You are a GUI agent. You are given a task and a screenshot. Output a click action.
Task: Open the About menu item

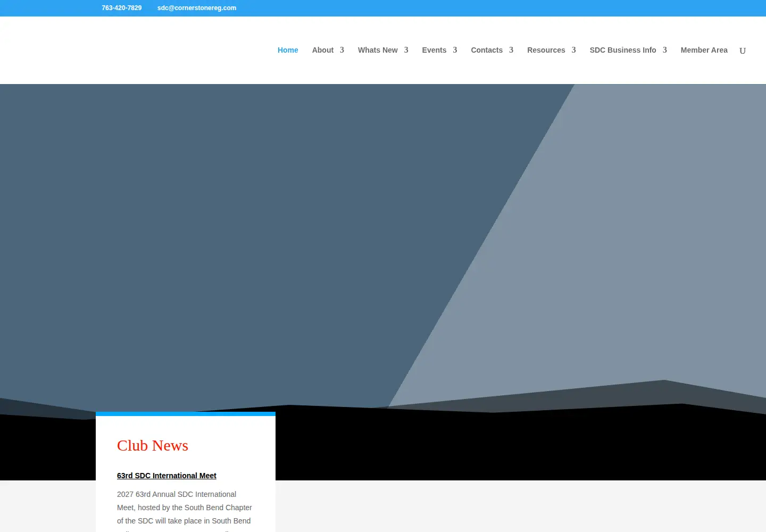pos(323,50)
